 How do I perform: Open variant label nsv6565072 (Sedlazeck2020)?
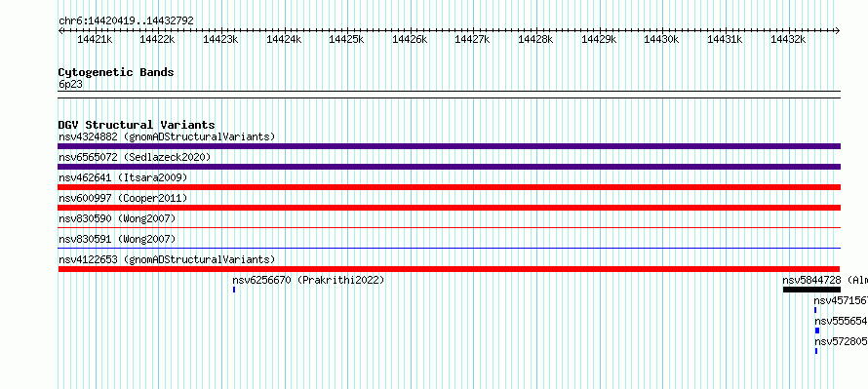[x=135, y=157]
